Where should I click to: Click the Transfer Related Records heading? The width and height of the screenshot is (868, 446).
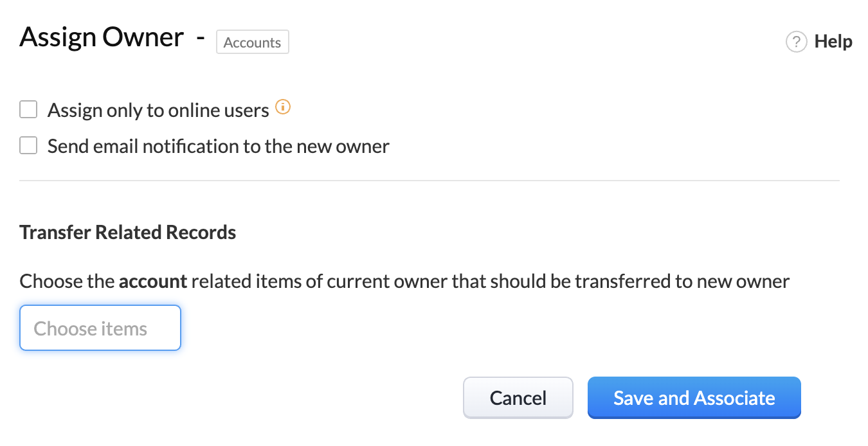coord(128,232)
